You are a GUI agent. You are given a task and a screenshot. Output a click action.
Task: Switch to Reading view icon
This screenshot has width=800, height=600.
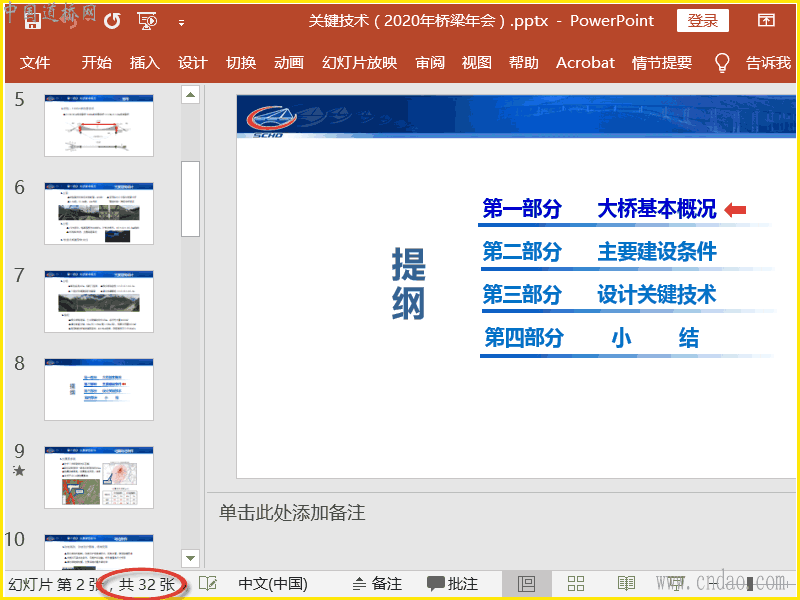click(x=626, y=584)
